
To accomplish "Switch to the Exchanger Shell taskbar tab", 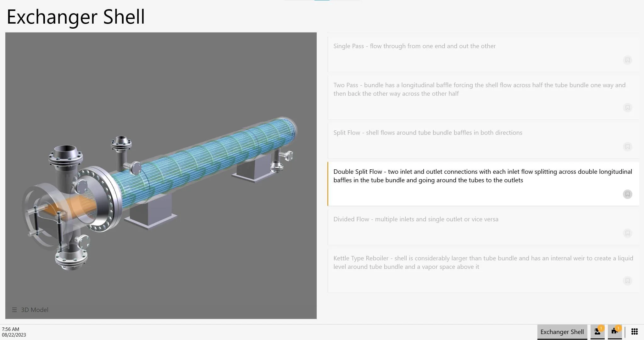I will click(562, 332).
